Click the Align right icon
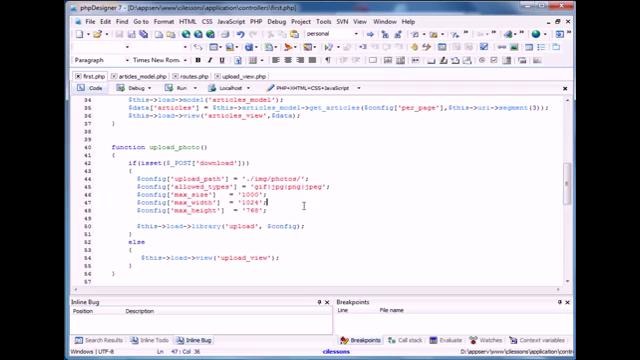The height and width of the screenshot is (360, 640). pos(300,60)
